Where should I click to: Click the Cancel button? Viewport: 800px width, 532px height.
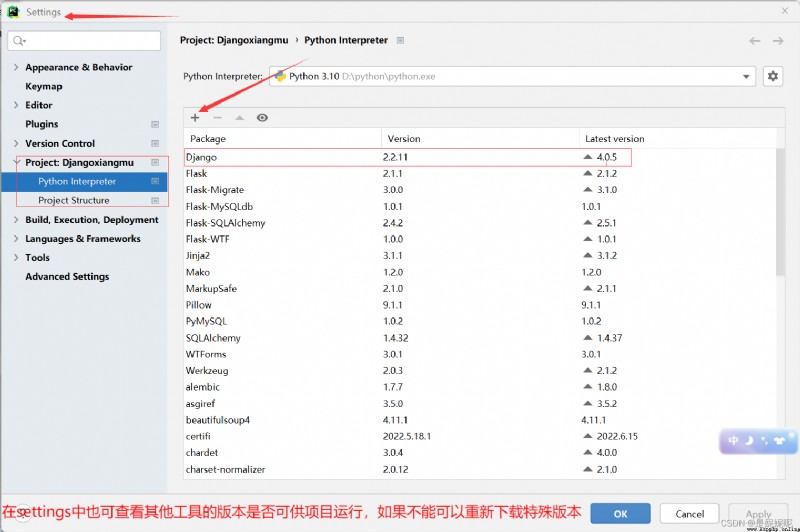coord(690,514)
